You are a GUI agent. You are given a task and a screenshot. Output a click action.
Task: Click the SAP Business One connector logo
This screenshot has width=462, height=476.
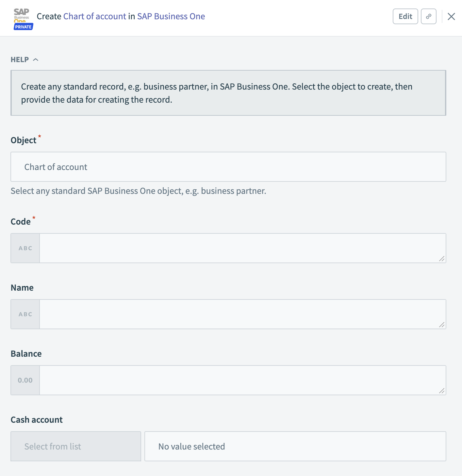coord(22,14)
